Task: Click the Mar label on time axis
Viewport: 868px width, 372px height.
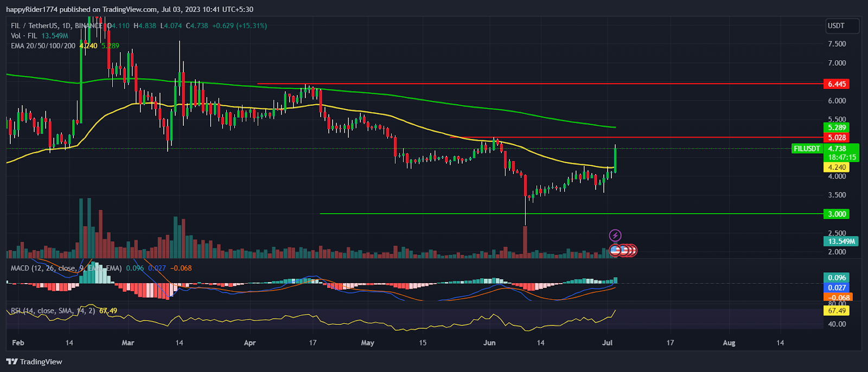Action: pyautogui.click(x=128, y=343)
